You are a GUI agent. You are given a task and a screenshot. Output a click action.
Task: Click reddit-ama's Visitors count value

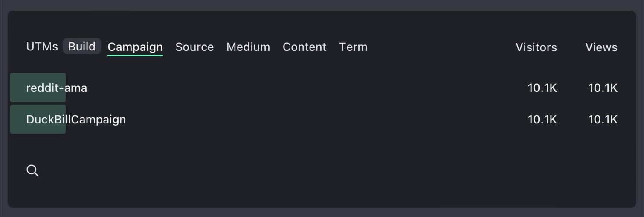[542, 88]
